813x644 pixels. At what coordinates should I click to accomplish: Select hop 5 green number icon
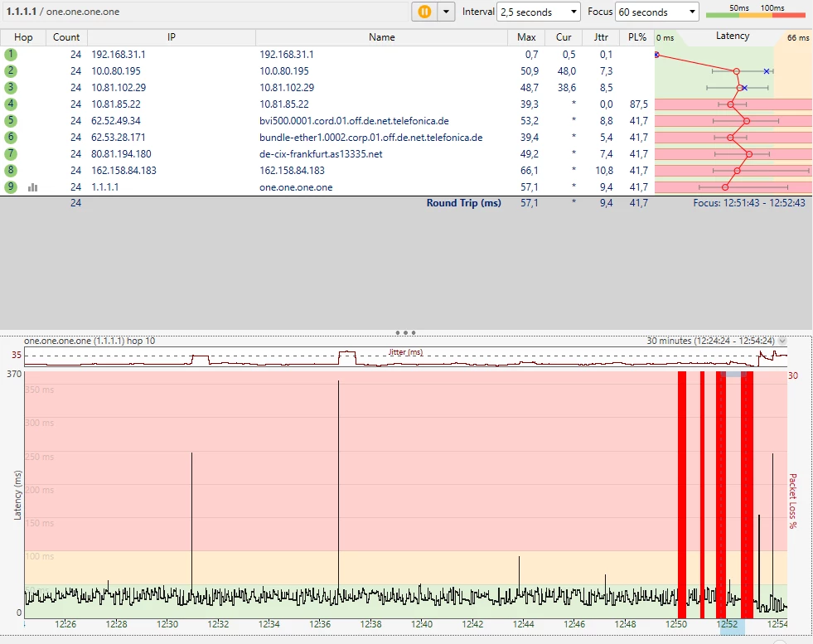[x=11, y=121]
